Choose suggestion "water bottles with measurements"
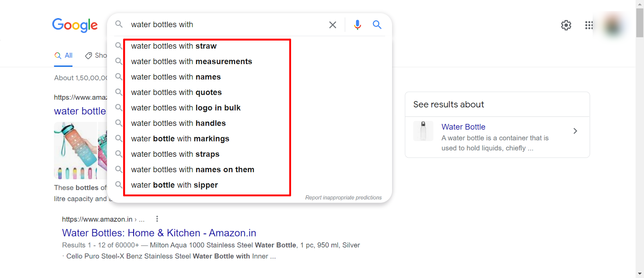Viewport: 644px width, 278px height. [x=191, y=62]
